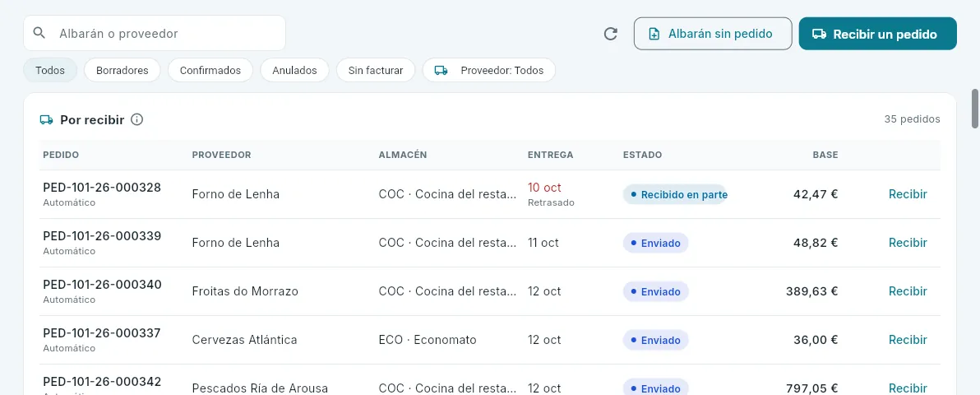Focus the Albarán o proveedor search field

pos(155,33)
